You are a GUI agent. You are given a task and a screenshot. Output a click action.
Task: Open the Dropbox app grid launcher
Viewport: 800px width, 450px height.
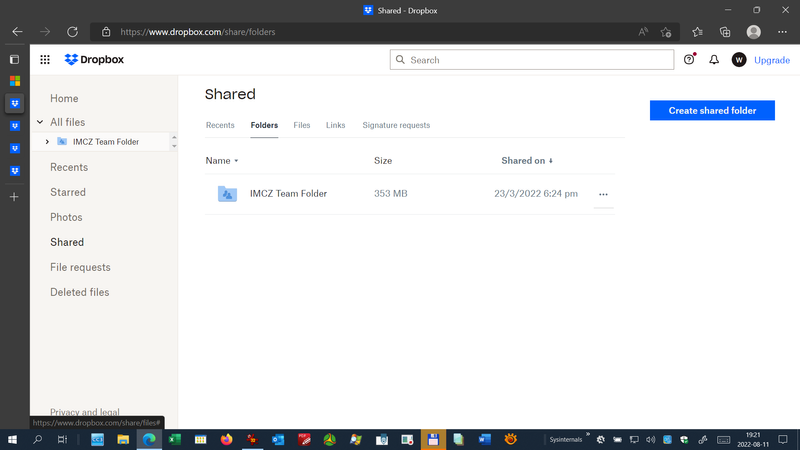tap(45, 60)
